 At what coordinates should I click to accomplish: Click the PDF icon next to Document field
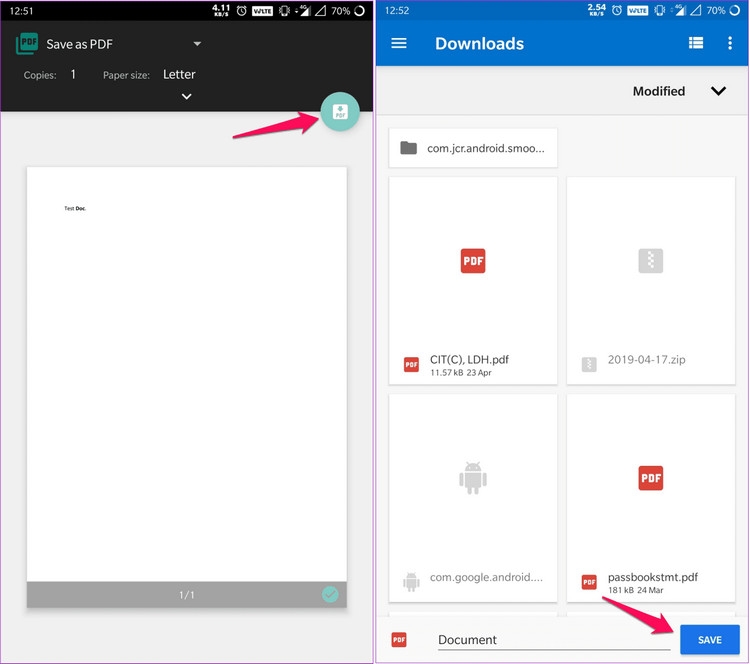[399, 640]
